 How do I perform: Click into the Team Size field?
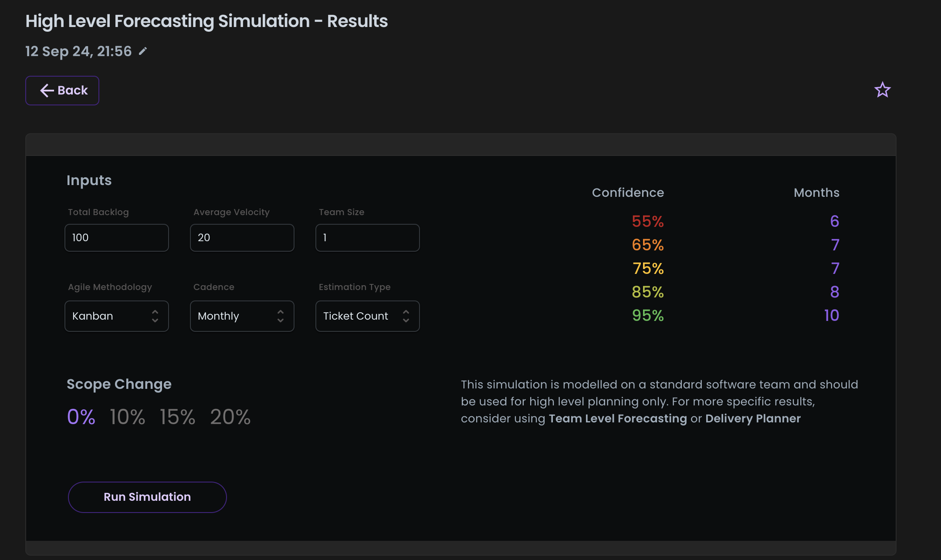pyautogui.click(x=368, y=238)
